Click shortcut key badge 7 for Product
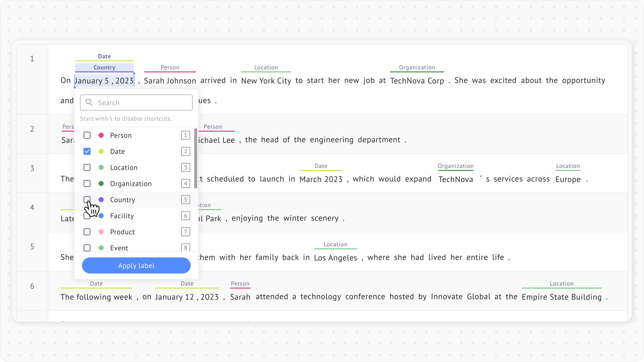Viewport: 644px width, 362px height. coord(185,232)
